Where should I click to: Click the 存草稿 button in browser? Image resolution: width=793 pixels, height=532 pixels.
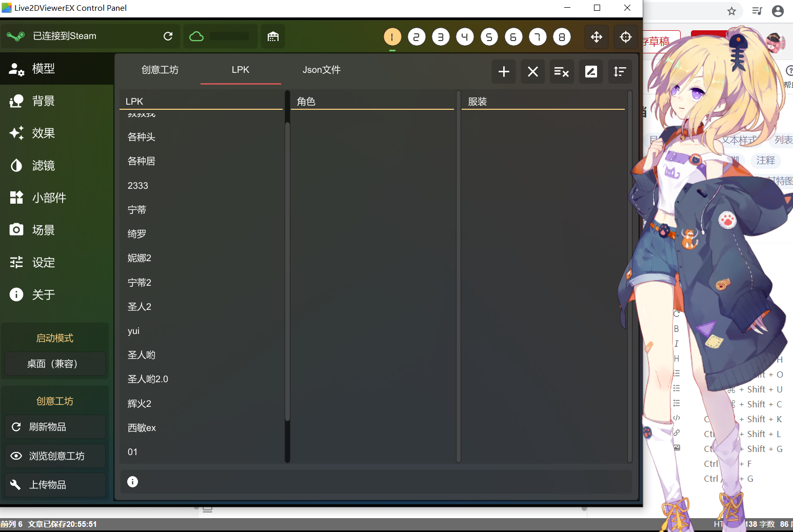point(661,41)
